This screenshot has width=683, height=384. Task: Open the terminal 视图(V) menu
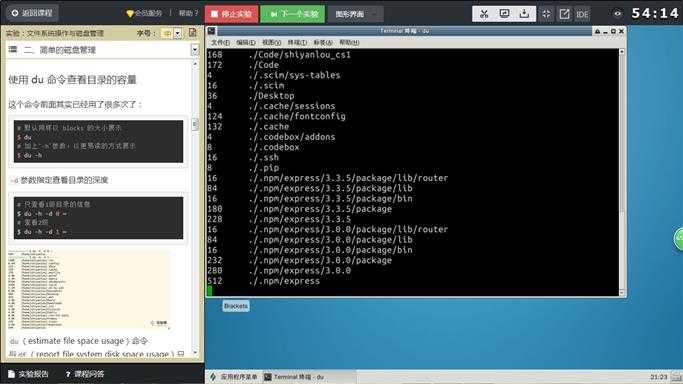pos(271,42)
